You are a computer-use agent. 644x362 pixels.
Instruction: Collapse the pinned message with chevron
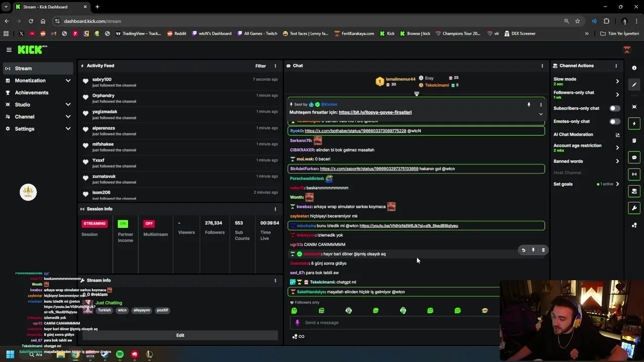541,114
